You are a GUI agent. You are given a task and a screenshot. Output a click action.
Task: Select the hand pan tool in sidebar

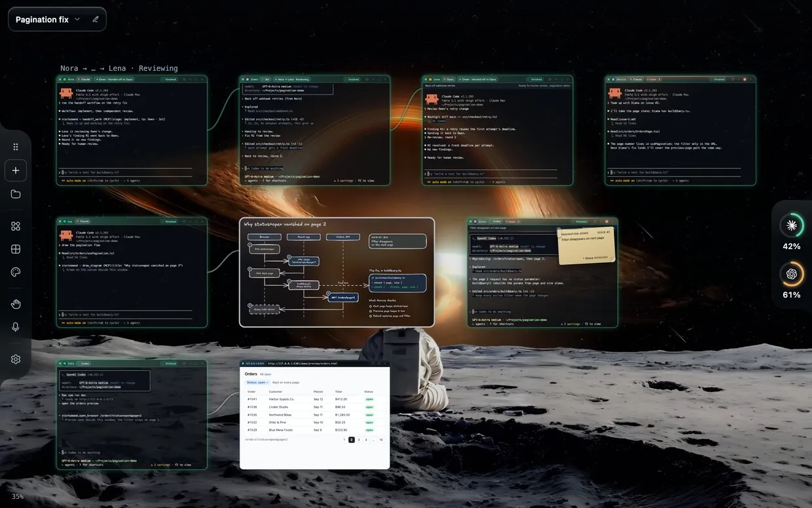[16, 303]
